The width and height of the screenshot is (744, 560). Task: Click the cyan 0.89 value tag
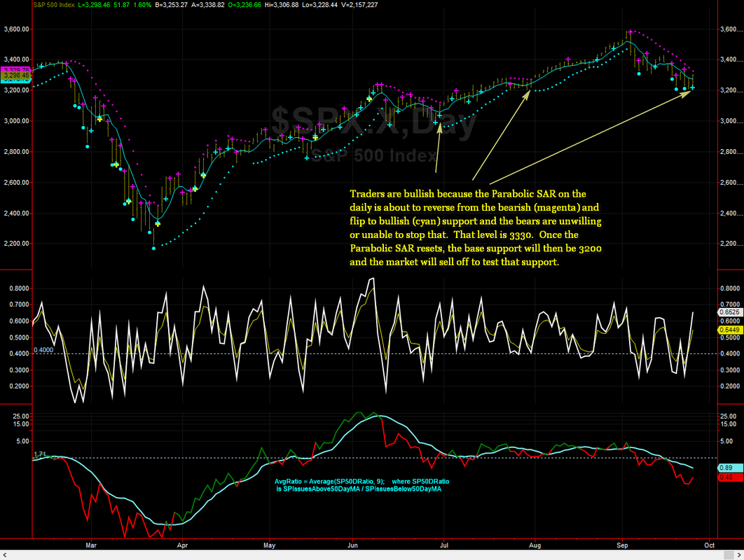point(730,468)
